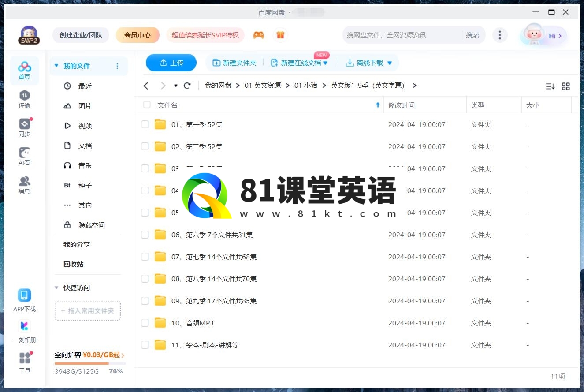Screen dimensions: 584x392
Task: Expand the 快捷访问 section
Action: 56,287
